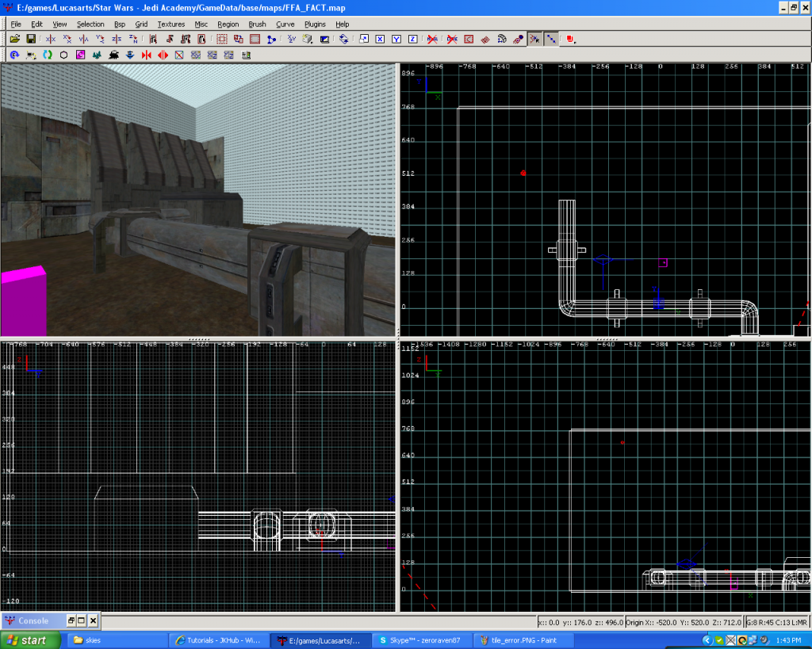
Task: Open the Brush menu
Action: (x=258, y=25)
